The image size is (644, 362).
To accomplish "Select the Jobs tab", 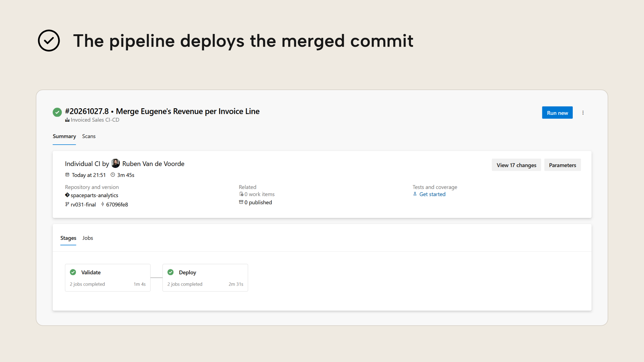I will click(88, 238).
